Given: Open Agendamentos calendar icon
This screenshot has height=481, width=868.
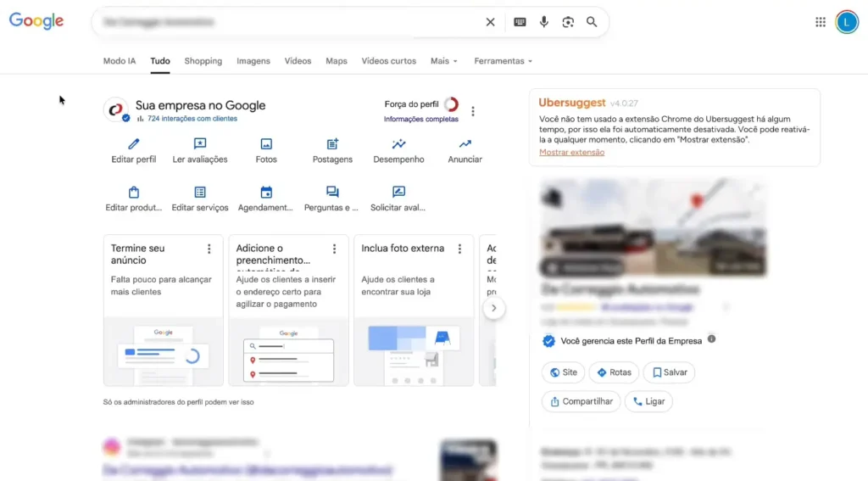Looking at the screenshot, I should pos(266,193).
